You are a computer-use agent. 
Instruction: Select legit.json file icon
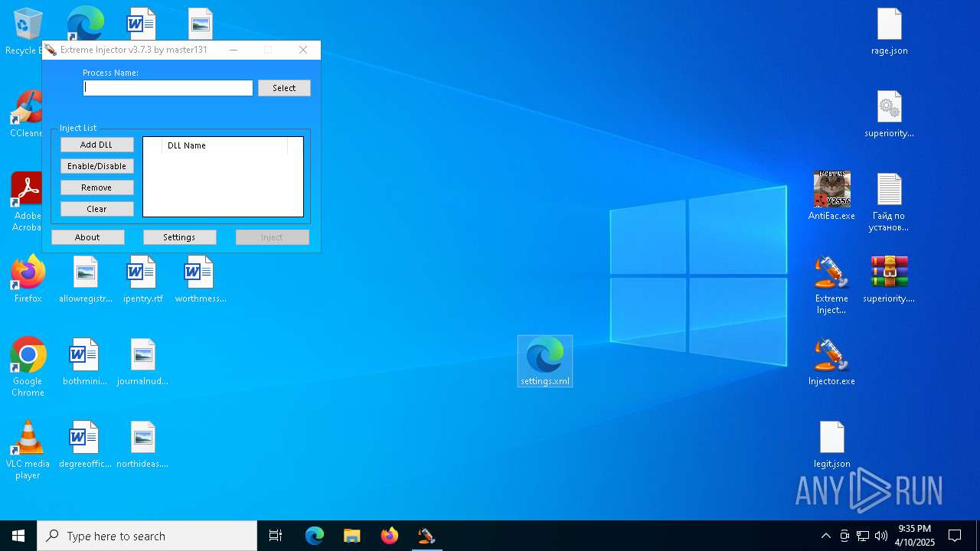point(831,445)
